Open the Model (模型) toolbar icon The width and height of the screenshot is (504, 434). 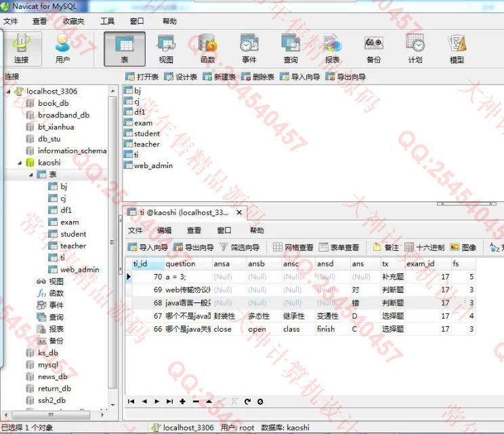pos(457,49)
